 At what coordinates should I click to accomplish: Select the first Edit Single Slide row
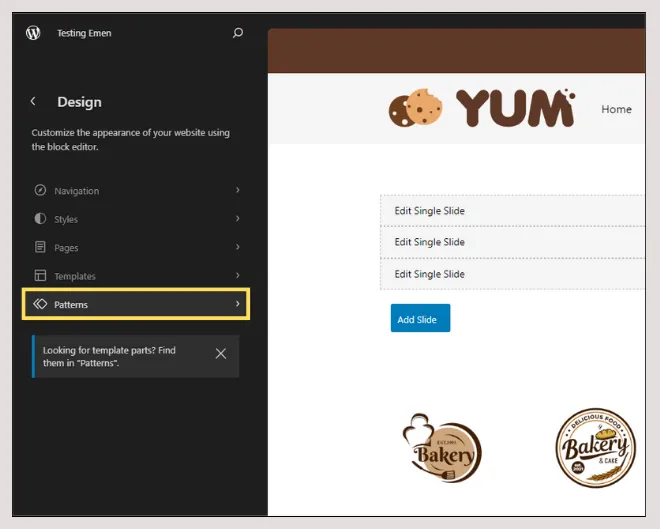tap(513, 210)
